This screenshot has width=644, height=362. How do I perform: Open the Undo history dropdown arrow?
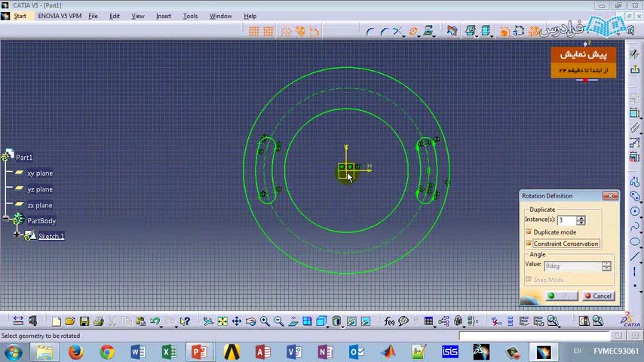(161, 327)
